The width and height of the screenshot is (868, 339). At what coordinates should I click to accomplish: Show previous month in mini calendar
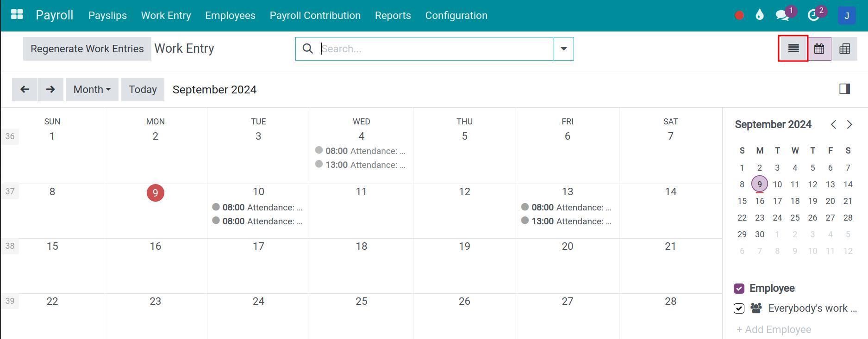tap(833, 124)
